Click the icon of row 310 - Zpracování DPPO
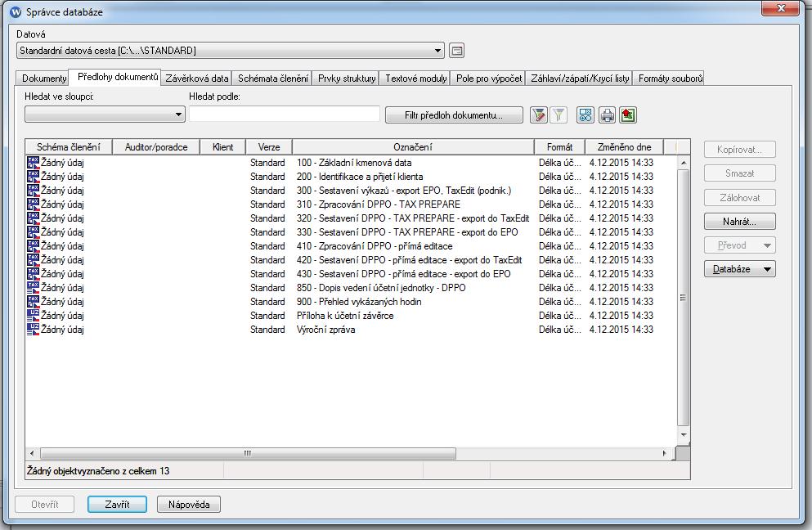 (34, 204)
